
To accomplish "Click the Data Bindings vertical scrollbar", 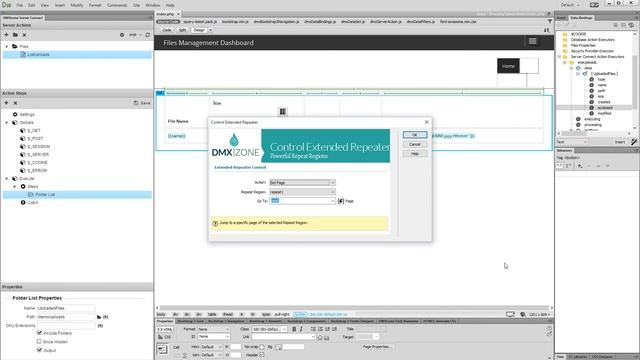I will pyautogui.click(x=635, y=81).
